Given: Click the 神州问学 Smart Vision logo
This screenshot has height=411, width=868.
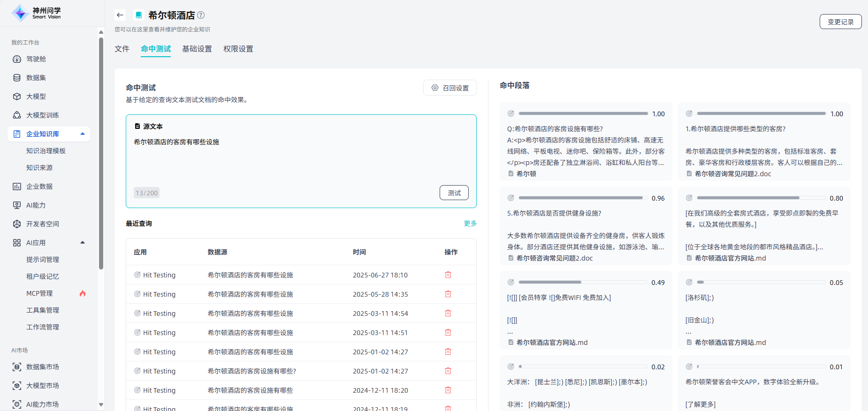Looking at the screenshot, I should tap(37, 13).
